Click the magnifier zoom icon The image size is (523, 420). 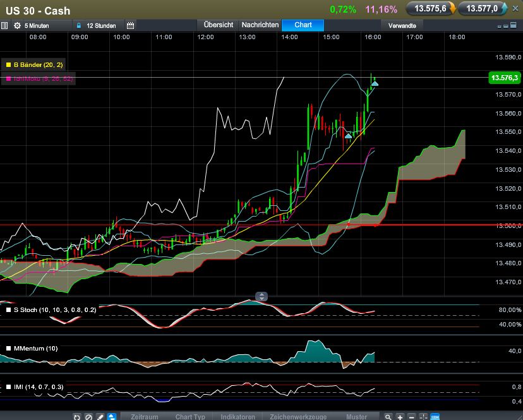coord(388,417)
